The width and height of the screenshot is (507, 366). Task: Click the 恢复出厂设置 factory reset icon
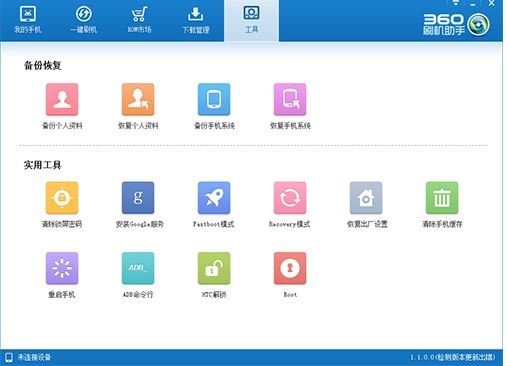[366, 198]
